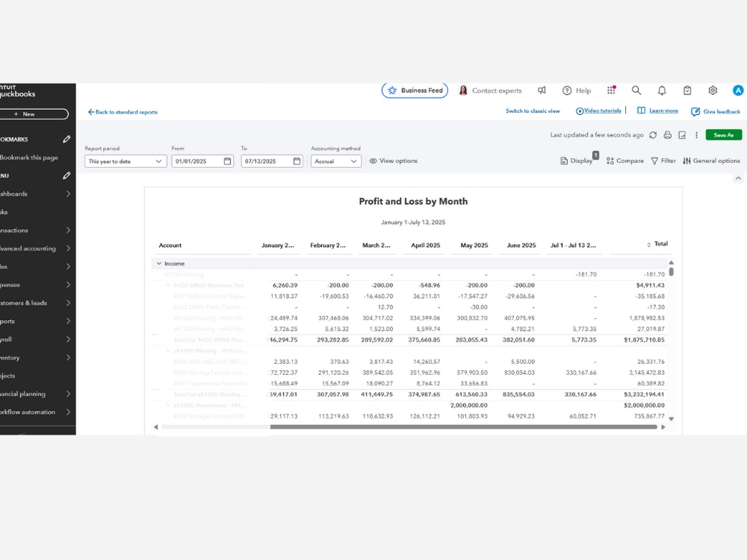The width and height of the screenshot is (747, 560).
Task: Open the total $1,875,710.85 cell
Action: pyautogui.click(x=644, y=340)
